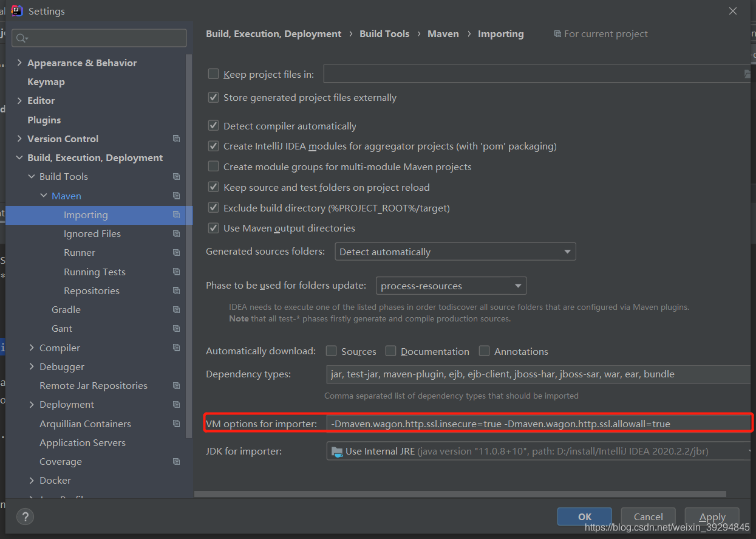Click the folder browse icon in Keep project files field

pyautogui.click(x=749, y=74)
